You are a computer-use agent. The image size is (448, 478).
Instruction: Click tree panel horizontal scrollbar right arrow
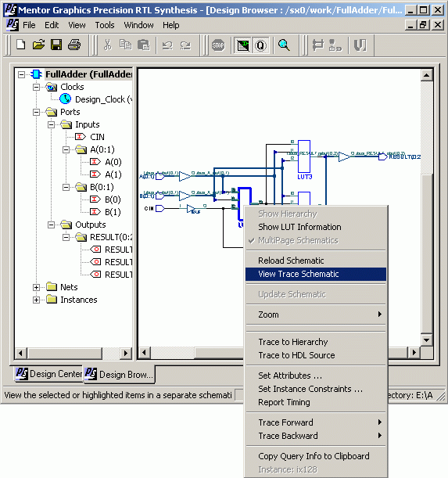coord(126,353)
